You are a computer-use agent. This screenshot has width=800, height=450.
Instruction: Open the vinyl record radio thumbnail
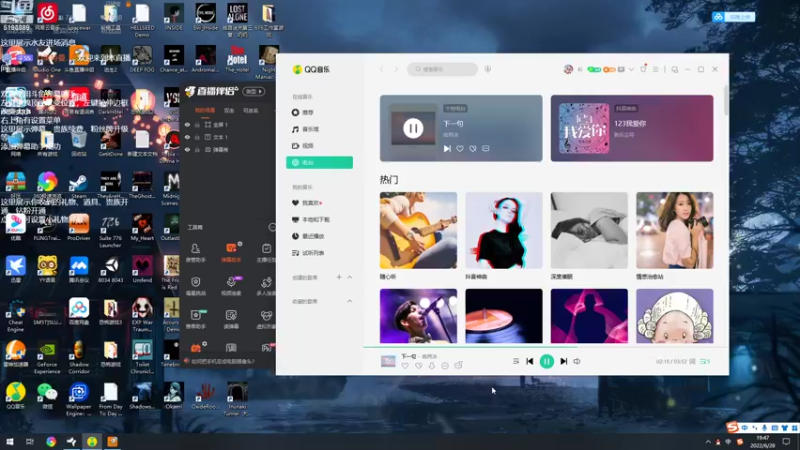coord(504,316)
